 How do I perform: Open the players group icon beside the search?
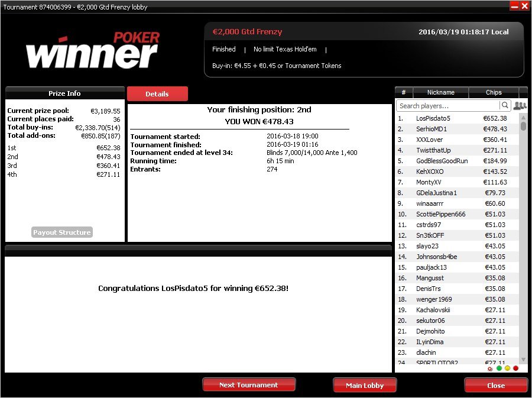(520, 105)
